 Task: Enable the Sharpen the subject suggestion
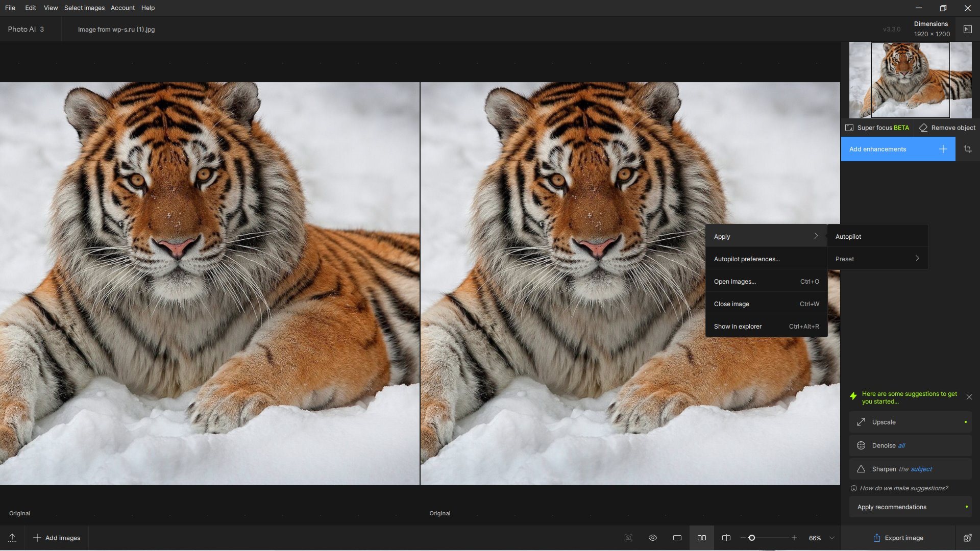910,469
